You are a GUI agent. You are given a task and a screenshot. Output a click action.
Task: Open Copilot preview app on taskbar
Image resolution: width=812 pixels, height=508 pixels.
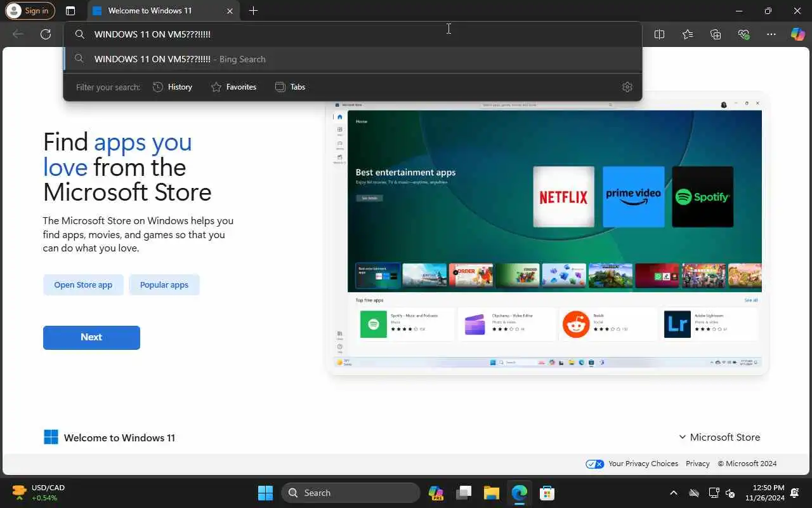(436, 493)
